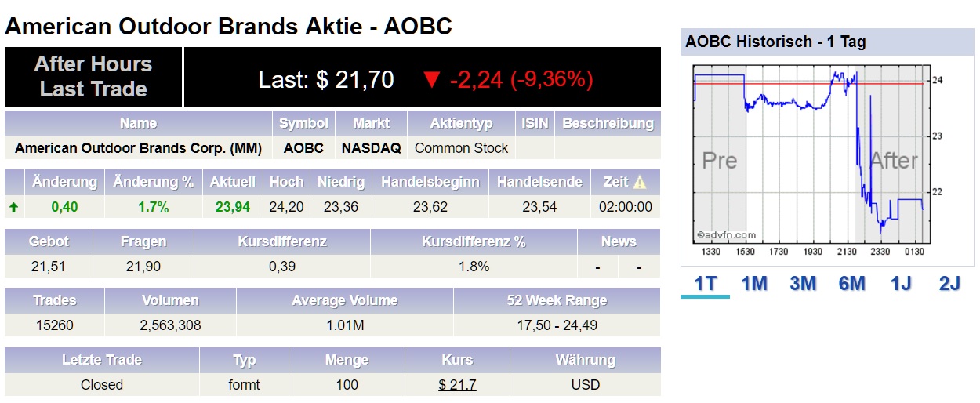Switch chart to the 1M period
Screen dimensions: 980x403
[x=754, y=283]
